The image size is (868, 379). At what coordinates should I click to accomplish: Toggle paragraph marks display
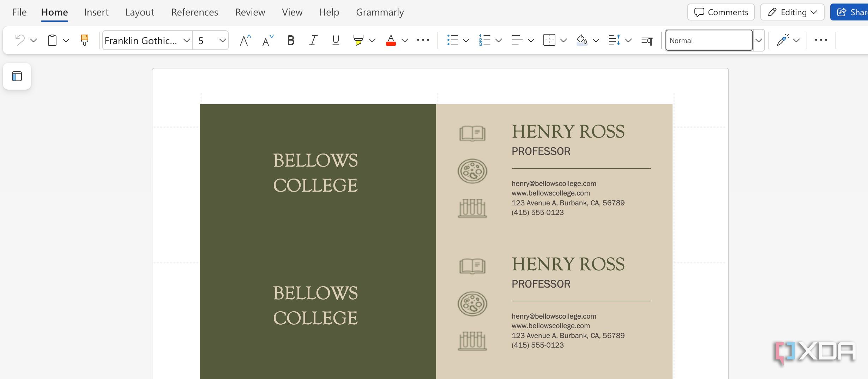click(646, 40)
